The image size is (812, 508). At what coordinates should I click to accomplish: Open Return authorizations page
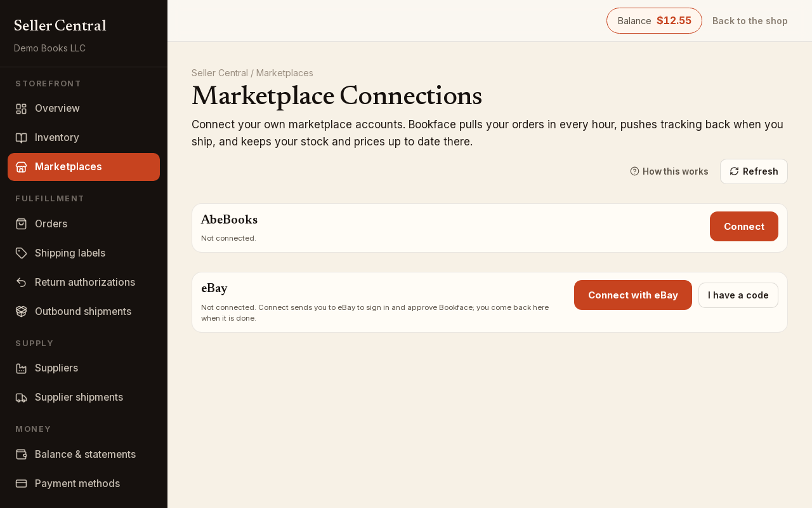84,283
